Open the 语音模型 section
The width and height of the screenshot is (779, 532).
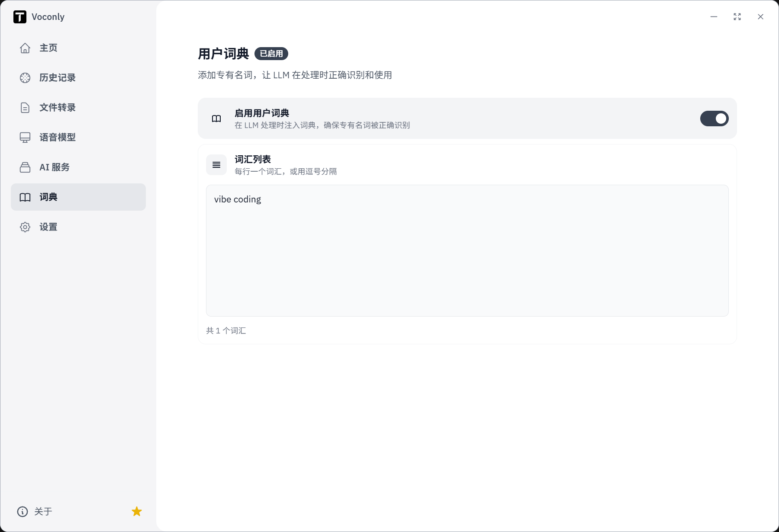click(78, 138)
